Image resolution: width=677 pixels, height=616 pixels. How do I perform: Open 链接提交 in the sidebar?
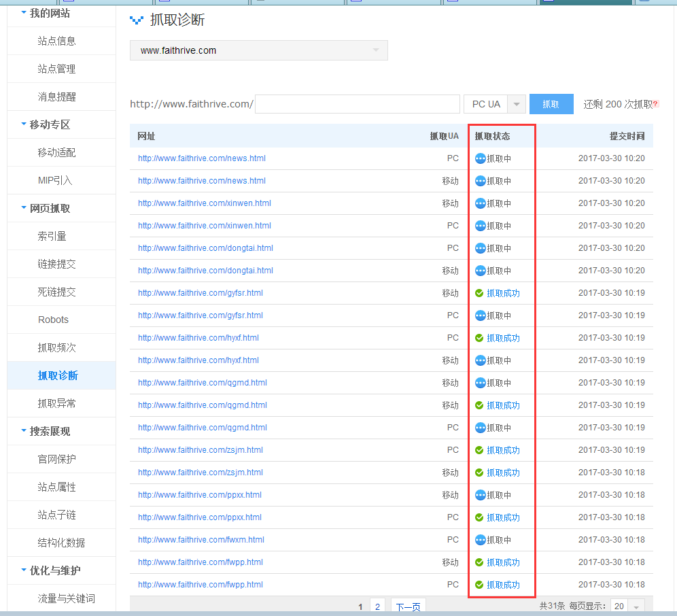56,264
